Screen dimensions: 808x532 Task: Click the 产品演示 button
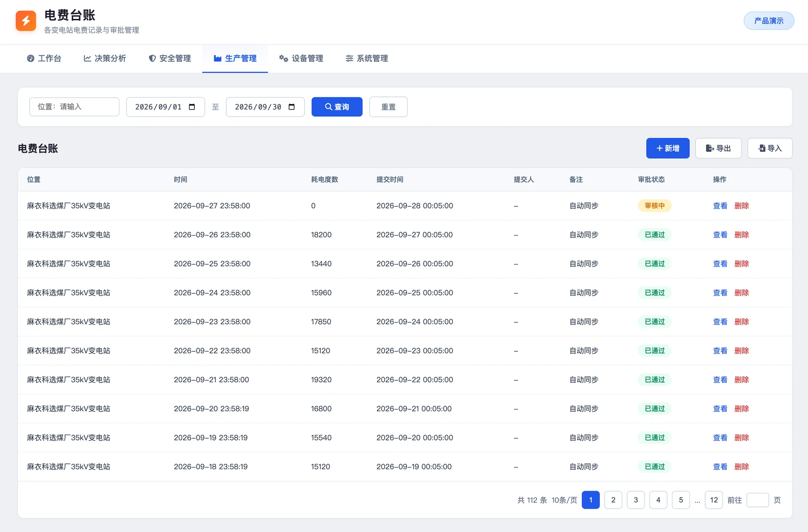tap(769, 21)
